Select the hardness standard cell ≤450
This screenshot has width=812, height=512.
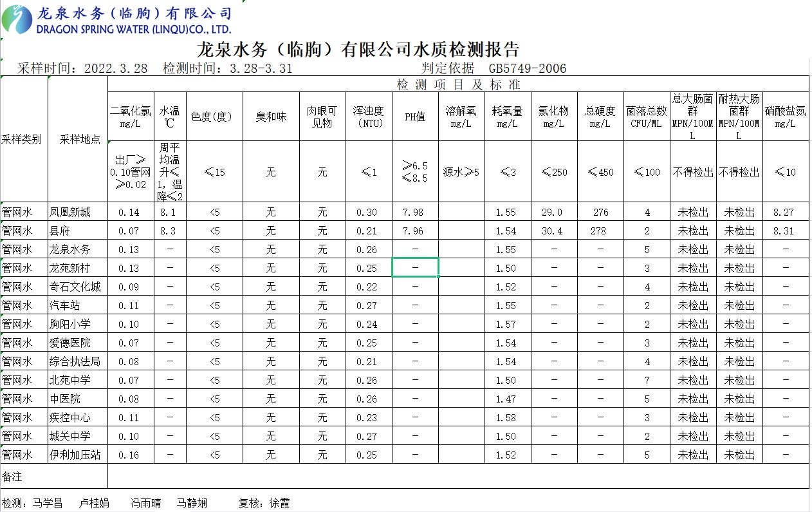[600, 171]
